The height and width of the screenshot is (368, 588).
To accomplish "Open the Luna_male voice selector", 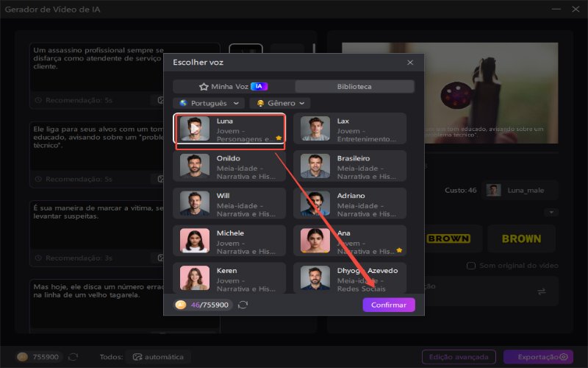I will click(x=520, y=191).
